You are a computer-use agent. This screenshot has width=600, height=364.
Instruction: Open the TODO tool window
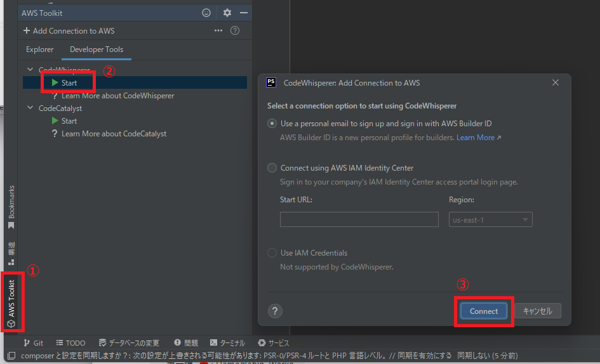tap(70, 343)
